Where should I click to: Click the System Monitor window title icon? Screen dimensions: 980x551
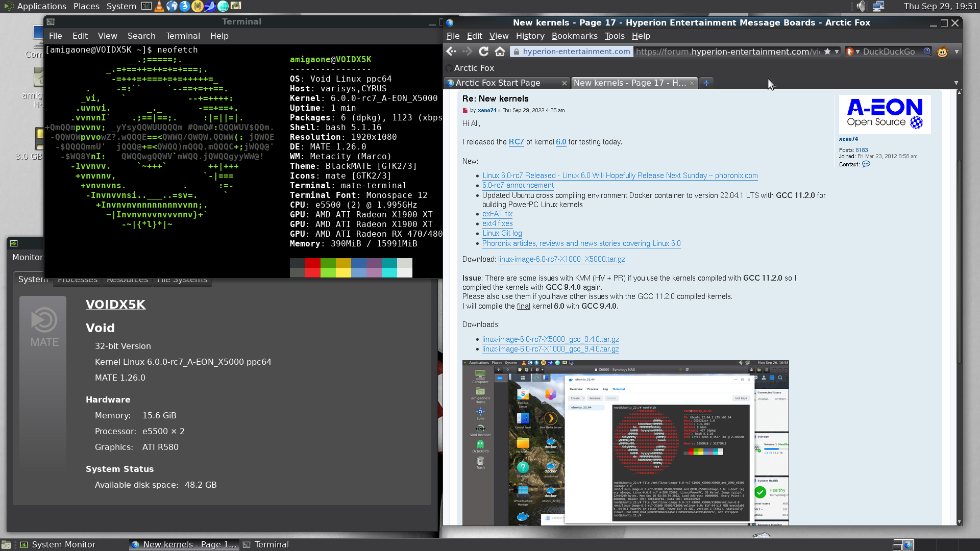click(x=14, y=243)
